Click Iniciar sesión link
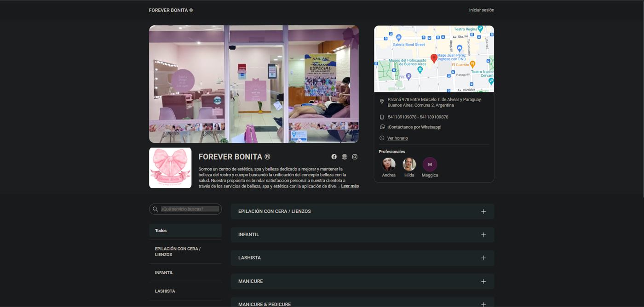The image size is (644, 307). [x=482, y=10]
